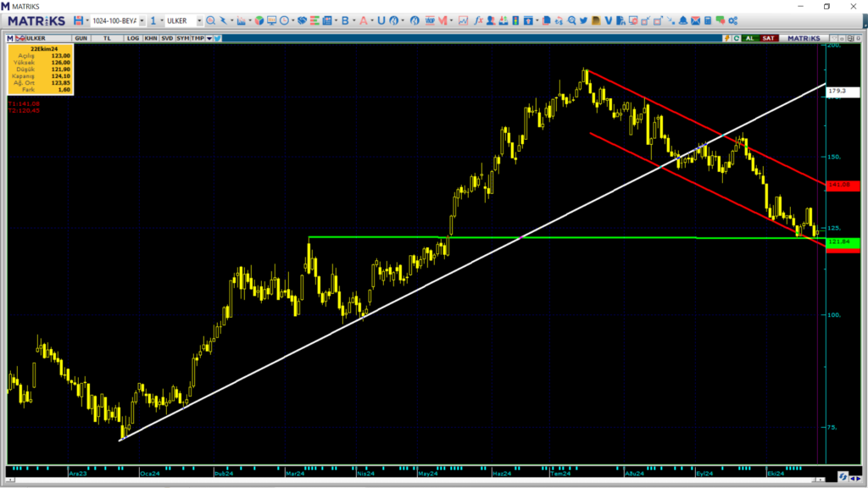The height and width of the screenshot is (488, 868).
Task: Select the GUN period tab
Action: pos(81,38)
